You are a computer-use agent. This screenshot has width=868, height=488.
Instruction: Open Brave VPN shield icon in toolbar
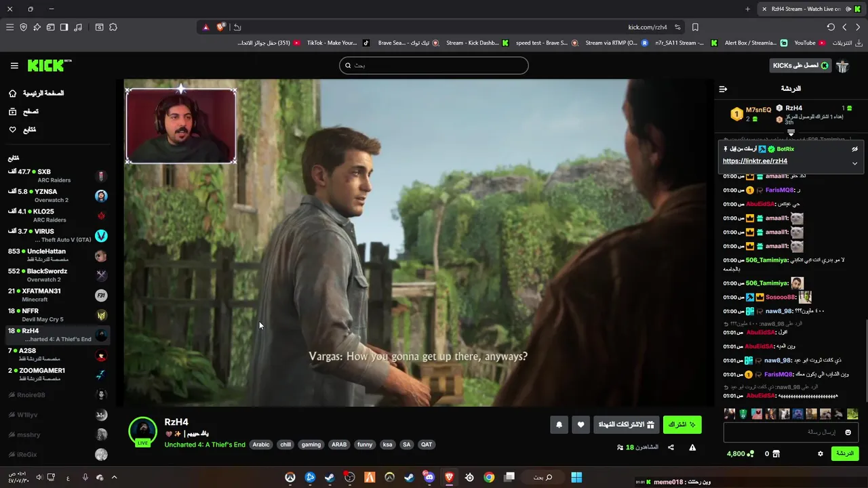tap(24, 27)
